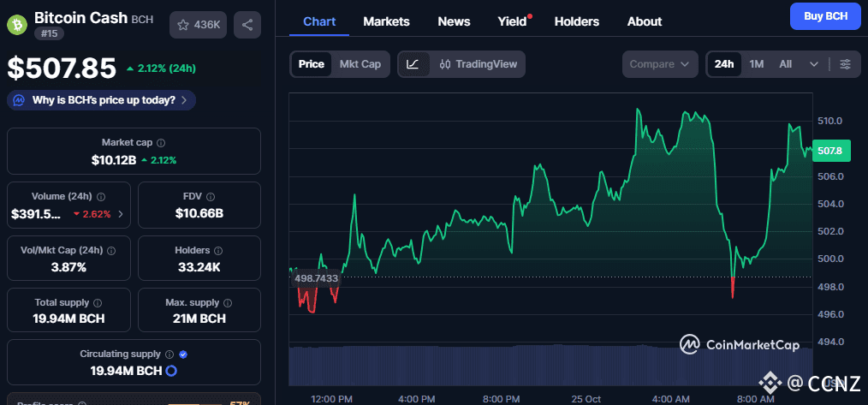The height and width of the screenshot is (405, 868).
Task: Toggle chart to Mkt Cap view
Action: tap(360, 64)
